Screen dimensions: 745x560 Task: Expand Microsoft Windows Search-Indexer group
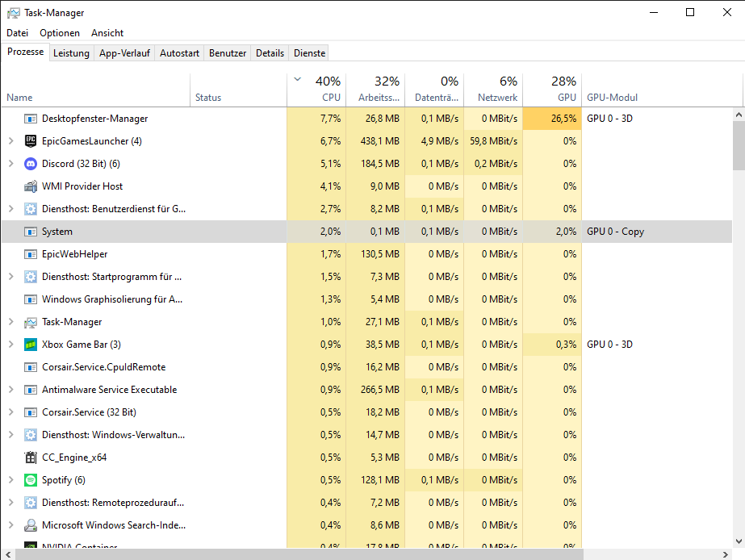[x=11, y=524]
